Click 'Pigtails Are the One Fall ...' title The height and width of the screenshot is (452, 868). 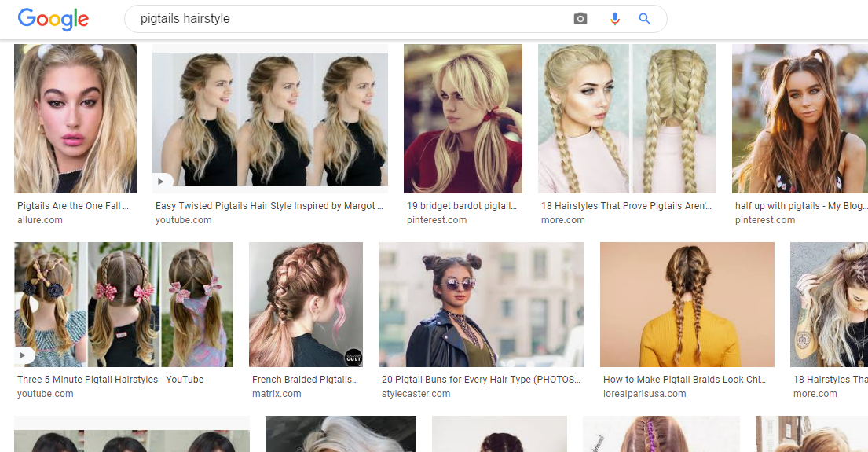(73, 206)
